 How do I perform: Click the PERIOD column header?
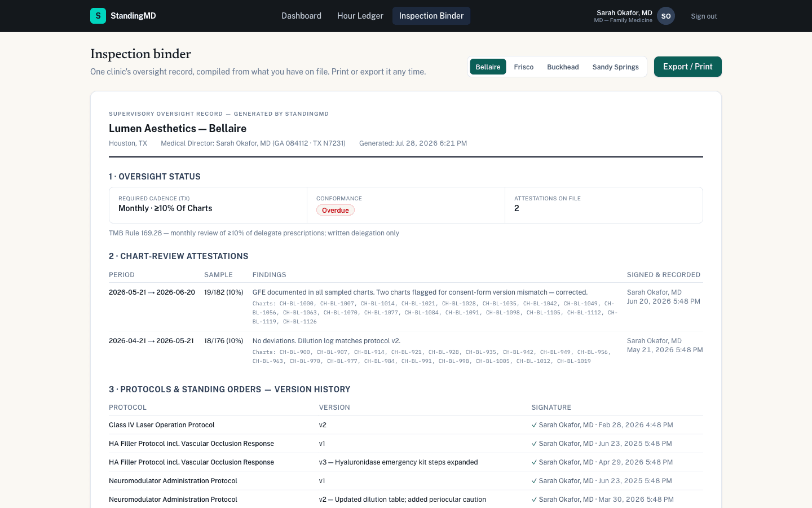point(122,275)
